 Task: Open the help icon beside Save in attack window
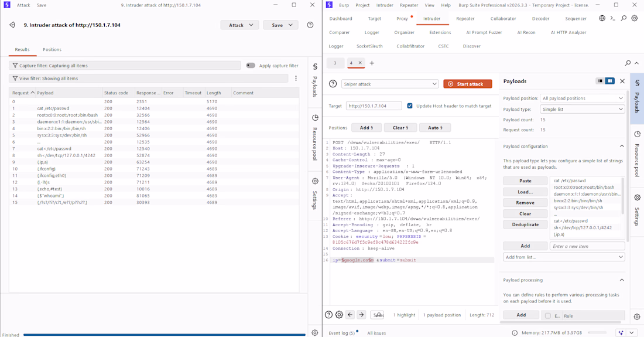310,25
